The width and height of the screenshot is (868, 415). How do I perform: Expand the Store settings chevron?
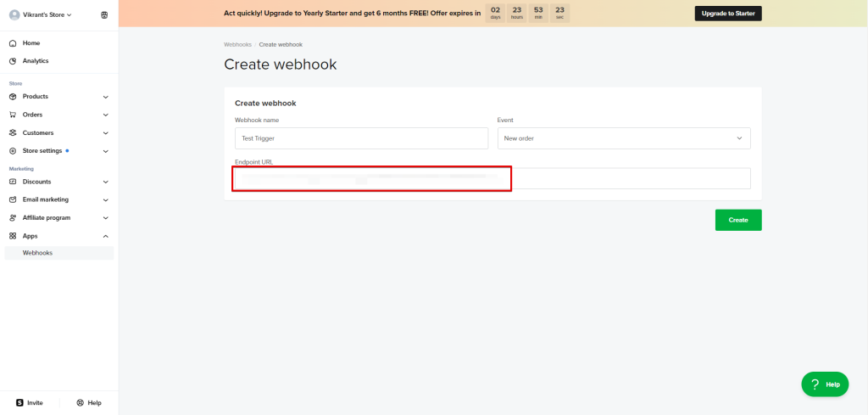coord(105,151)
